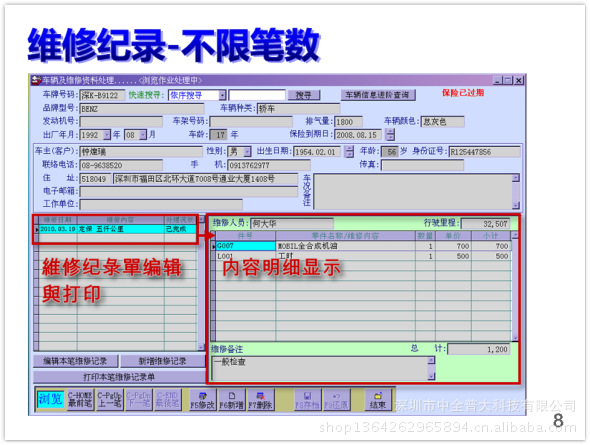
Task: Click 新增维修记录 add repair record button
Action: [x=163, y=361]
